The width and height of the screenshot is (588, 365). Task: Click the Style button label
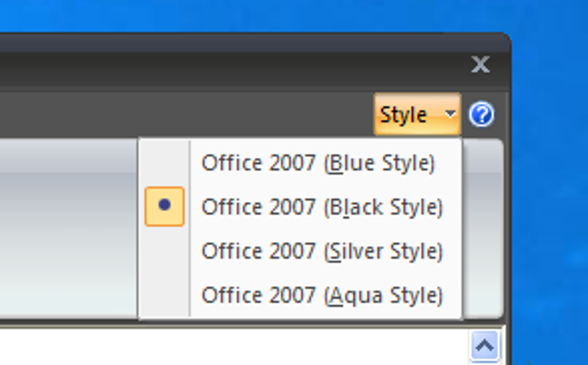(x=403, y=115)
